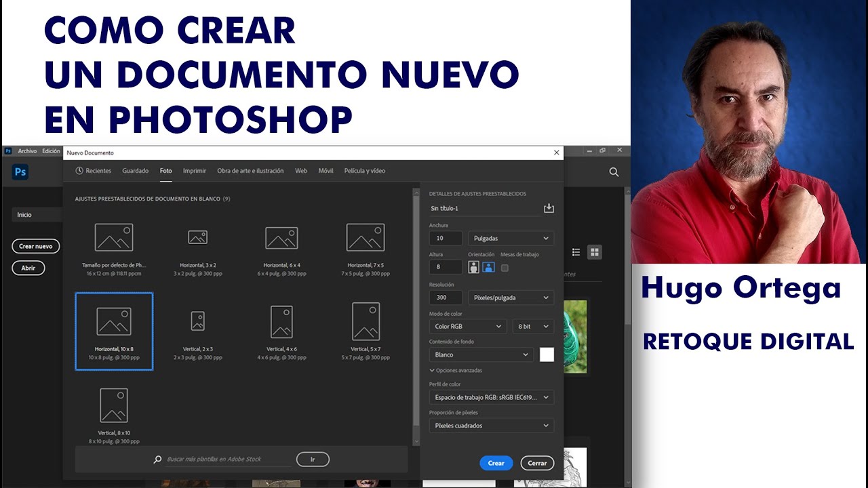This screenshot has height=488, width=868.
Task: Switch to the Foto tab
Action: point(166,171)
